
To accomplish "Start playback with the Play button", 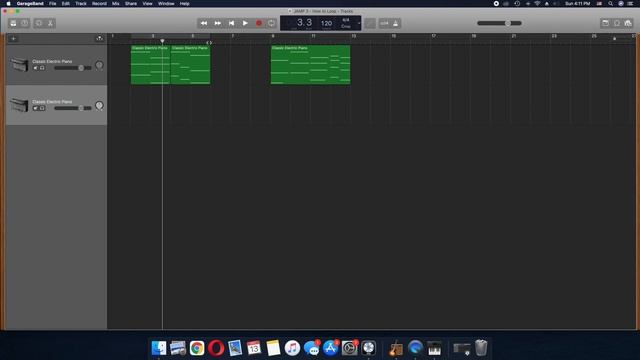I will [245, 23].
